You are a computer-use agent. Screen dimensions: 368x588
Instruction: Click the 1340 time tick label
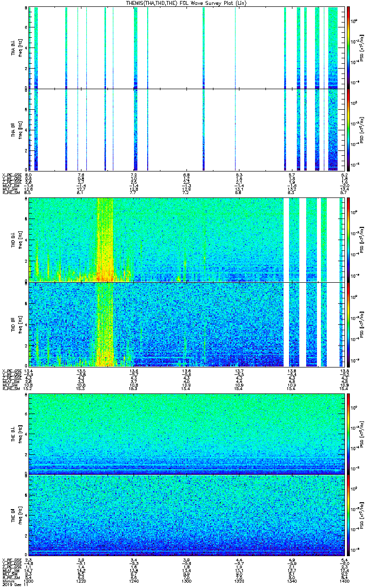pos(291,580)
